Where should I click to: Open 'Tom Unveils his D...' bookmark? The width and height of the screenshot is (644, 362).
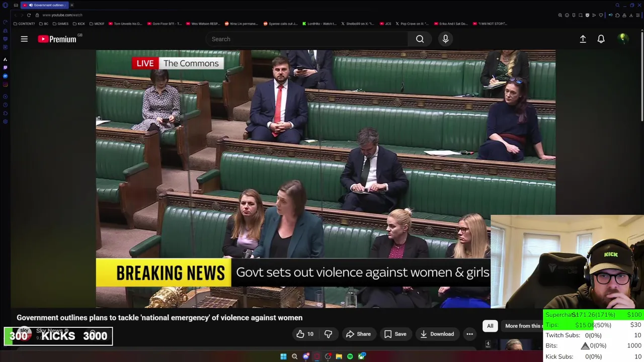125,24
